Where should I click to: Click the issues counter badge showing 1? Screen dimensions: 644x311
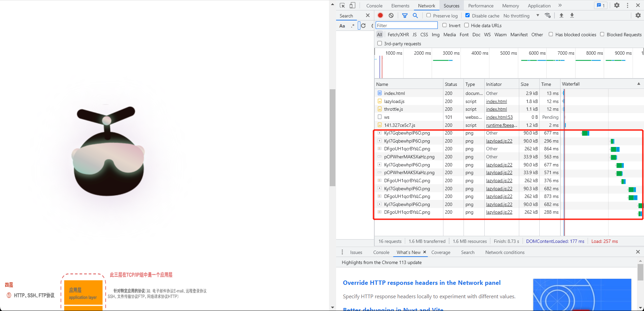coord(600,5)
